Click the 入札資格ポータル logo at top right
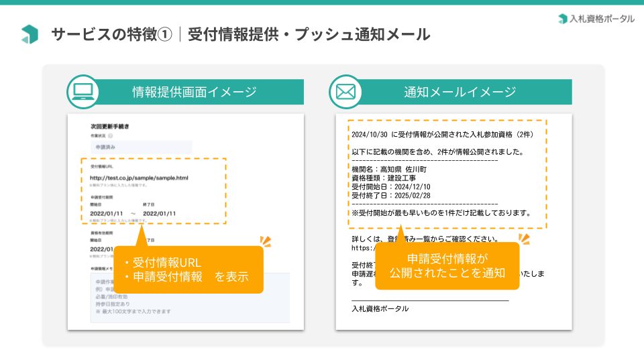This screenshot has width=644, height=362. (596, 19)
